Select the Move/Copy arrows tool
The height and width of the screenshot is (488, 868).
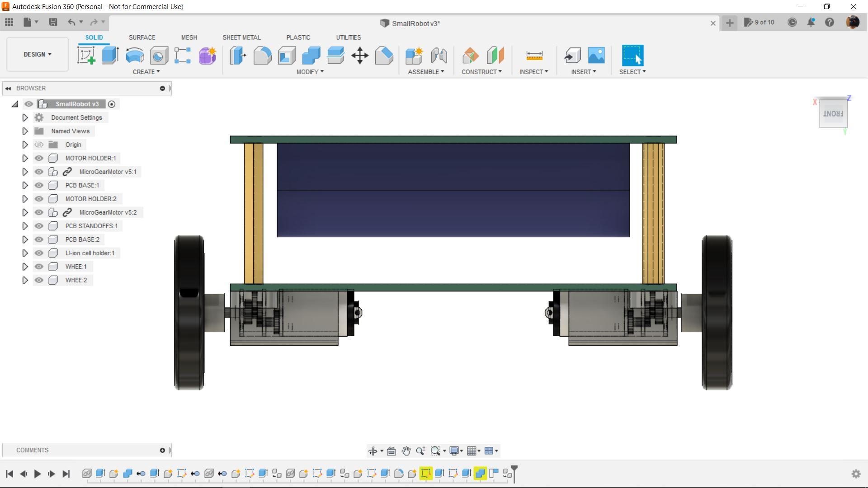(360, 56)
